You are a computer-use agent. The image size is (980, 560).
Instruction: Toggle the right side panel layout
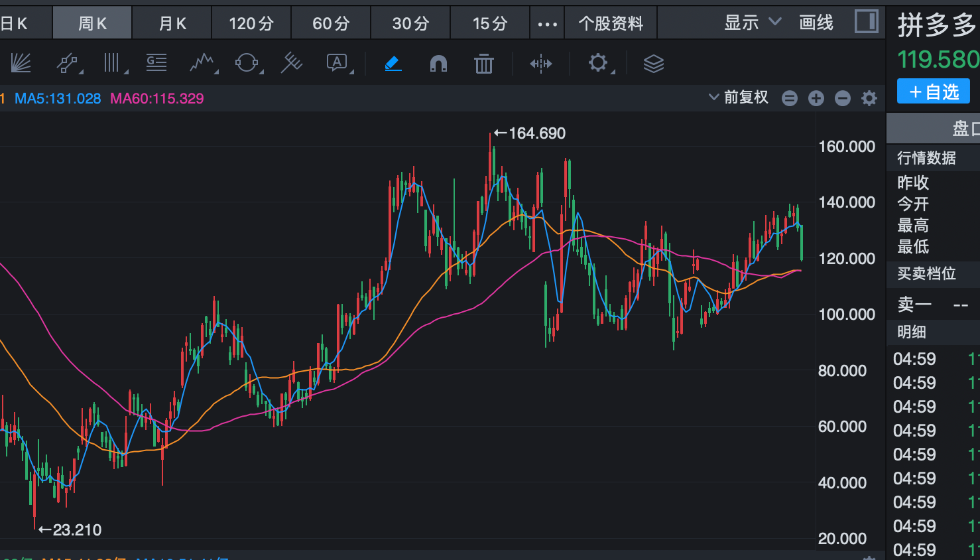coord(866,22)
